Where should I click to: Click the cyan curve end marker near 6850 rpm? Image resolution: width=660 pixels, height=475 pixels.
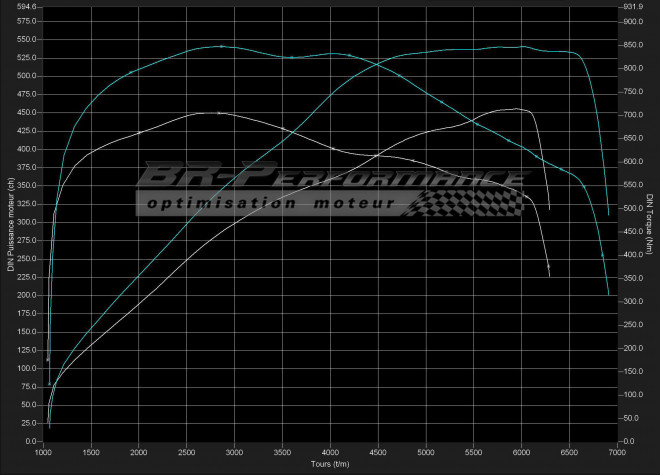pos(602,256)
